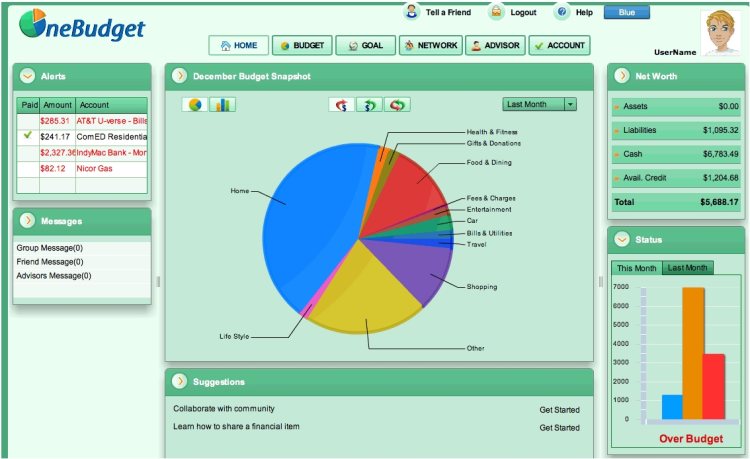Open Friend Message(0)

click(x=50, y=262)
